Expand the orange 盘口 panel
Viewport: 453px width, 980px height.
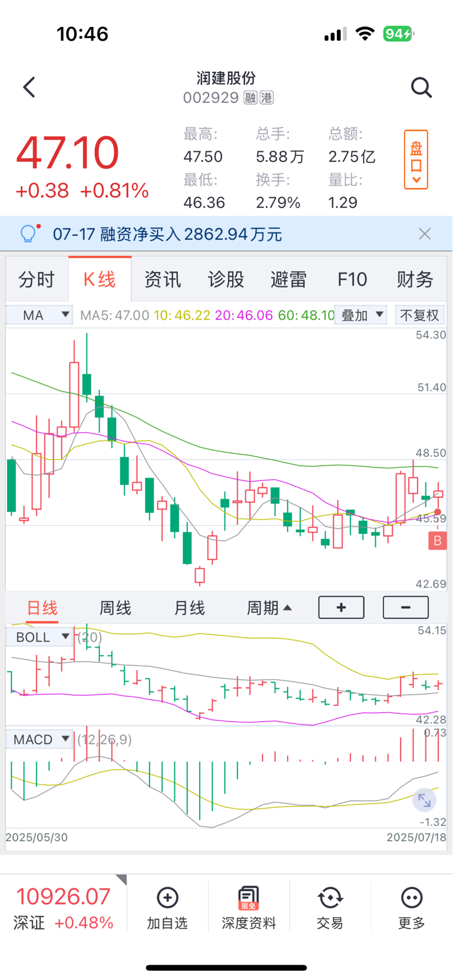416,160
